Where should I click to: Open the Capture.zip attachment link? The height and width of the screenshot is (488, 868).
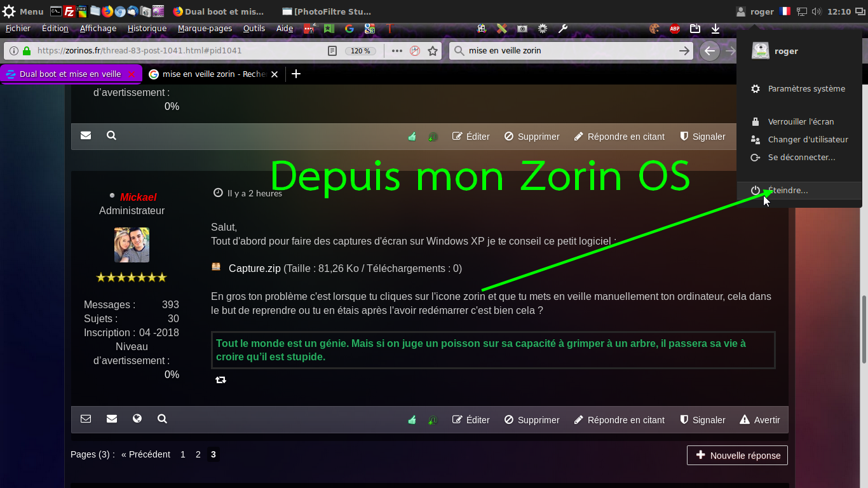point(254,268)
